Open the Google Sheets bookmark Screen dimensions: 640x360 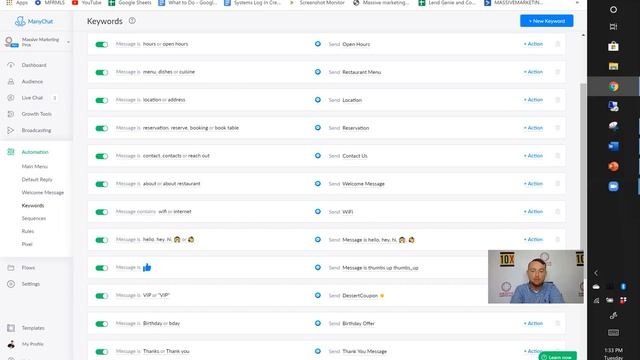tap(130, 2)
